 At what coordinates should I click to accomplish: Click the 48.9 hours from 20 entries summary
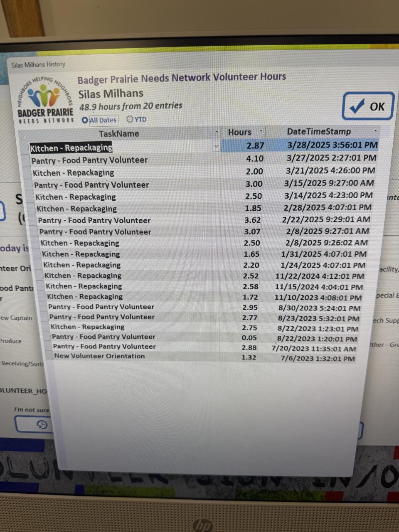(x=131, y=106)
